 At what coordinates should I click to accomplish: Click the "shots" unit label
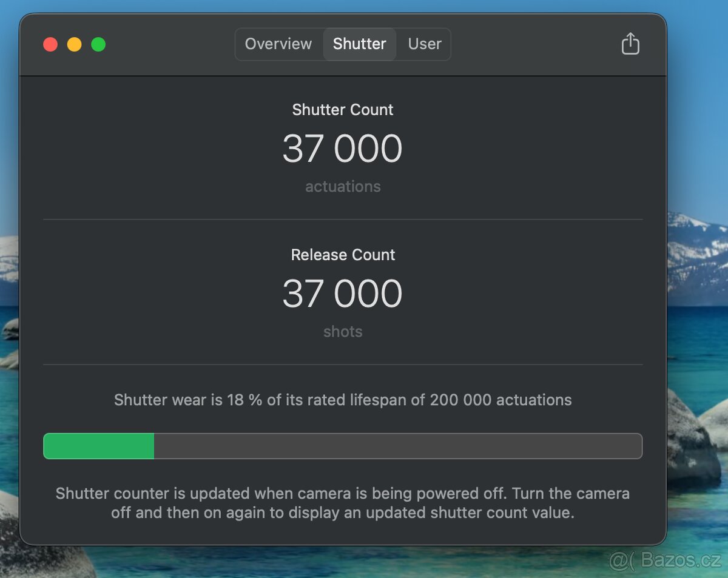(x=343, y=332)
